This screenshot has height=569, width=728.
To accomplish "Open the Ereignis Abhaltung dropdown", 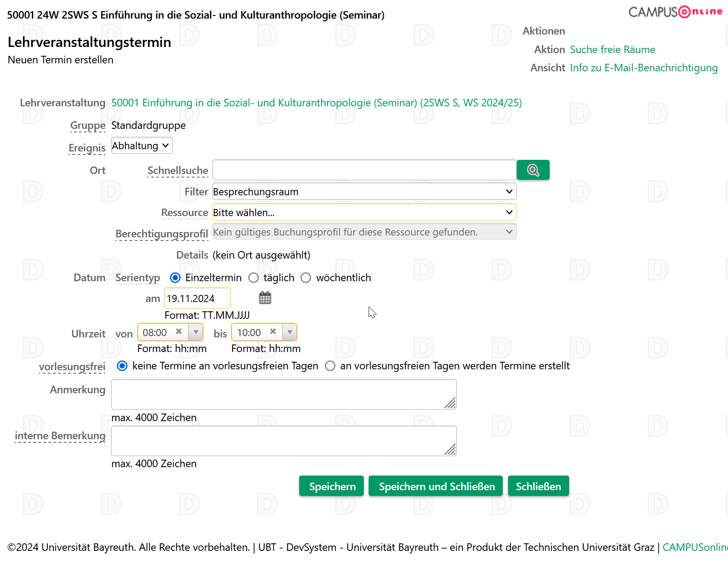I will click(x=142, y=146).
